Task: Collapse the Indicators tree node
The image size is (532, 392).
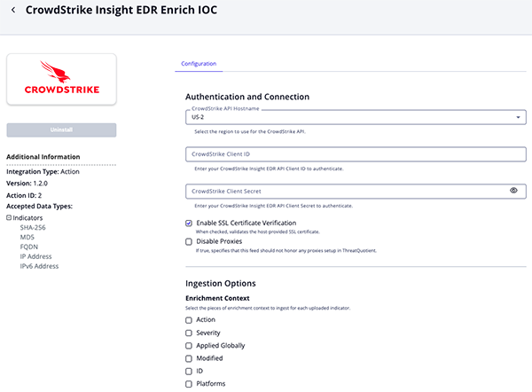Action: [9, 217]
